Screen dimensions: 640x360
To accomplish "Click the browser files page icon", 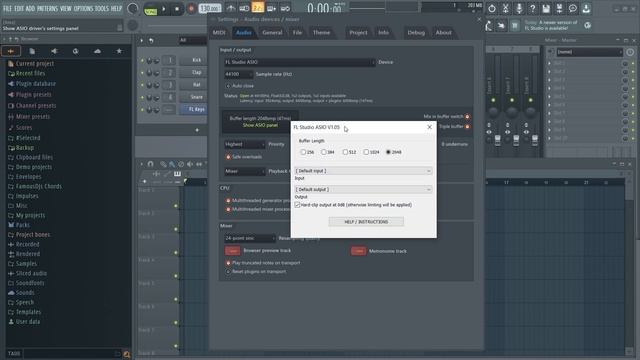I will [32, 51].
